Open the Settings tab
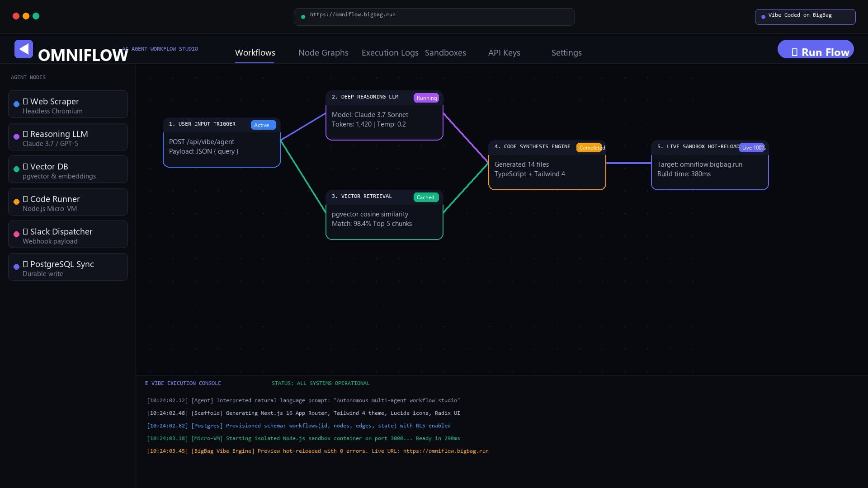This screenshot has width=868, height=488. 566,52
